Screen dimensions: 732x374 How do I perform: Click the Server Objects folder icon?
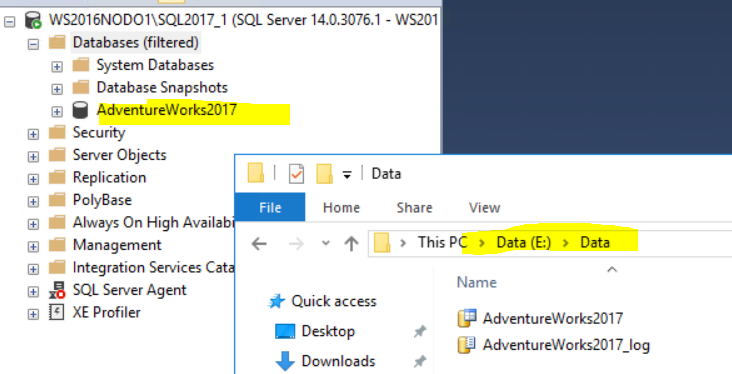(57, 155)
